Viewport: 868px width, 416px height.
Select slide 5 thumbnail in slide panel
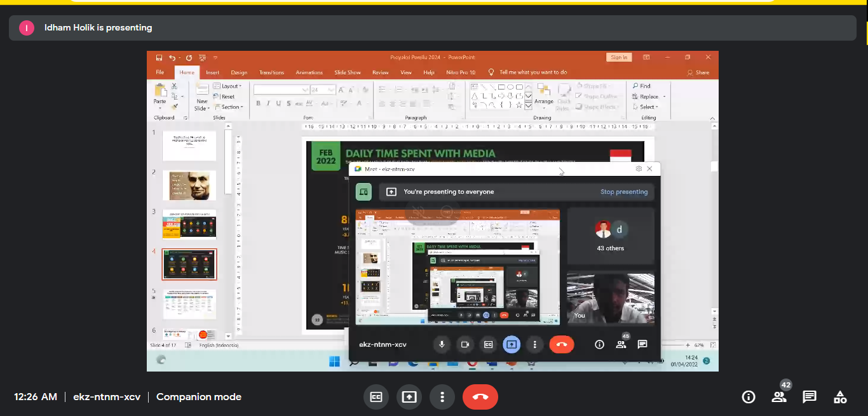[189, 304]
